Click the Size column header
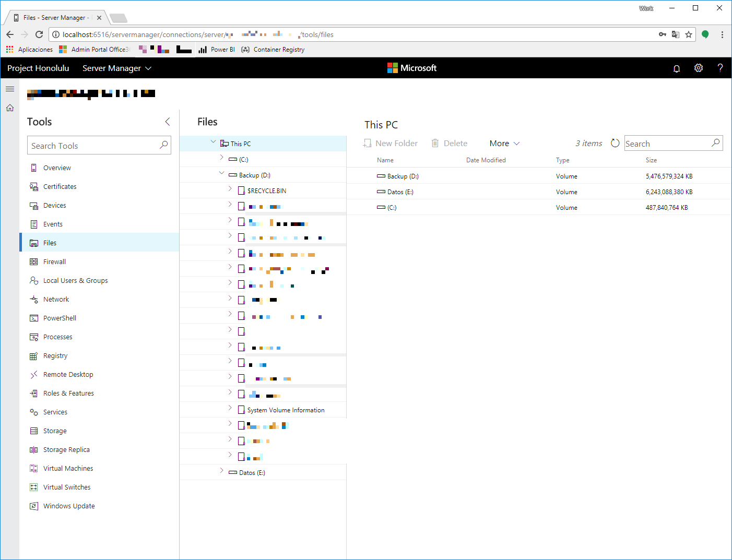The width and height of the screenshot is (732, 560). [x=651, y=160]
